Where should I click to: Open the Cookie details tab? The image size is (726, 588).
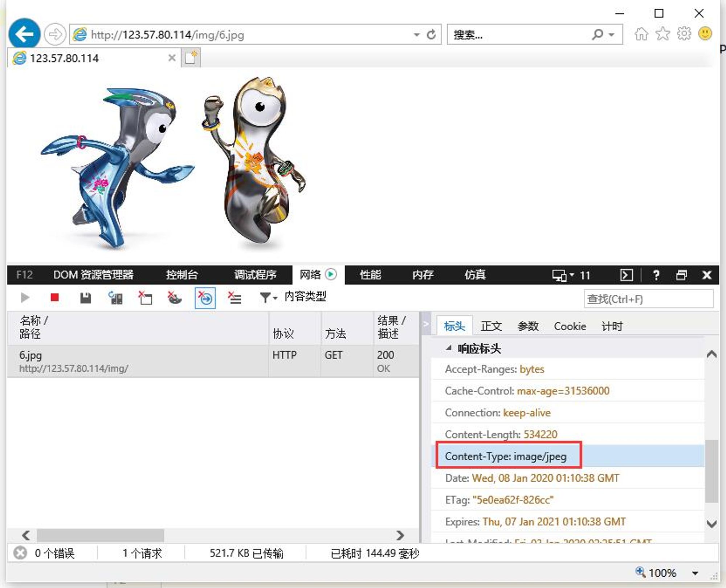point(570,326)
